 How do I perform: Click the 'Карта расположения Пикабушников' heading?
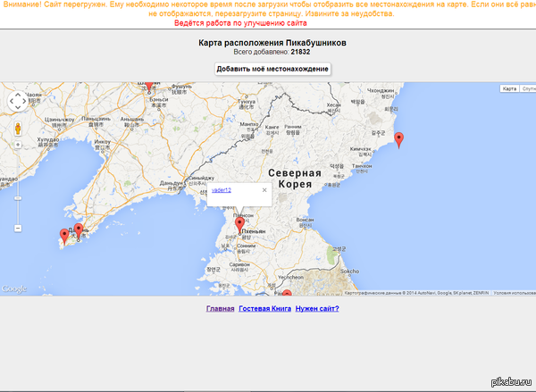pos(272,43)
